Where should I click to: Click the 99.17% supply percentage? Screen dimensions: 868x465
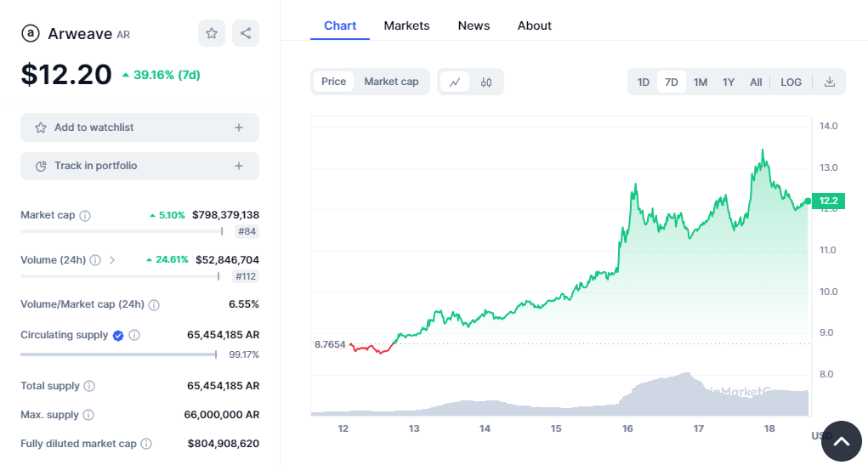pos(244,354)
